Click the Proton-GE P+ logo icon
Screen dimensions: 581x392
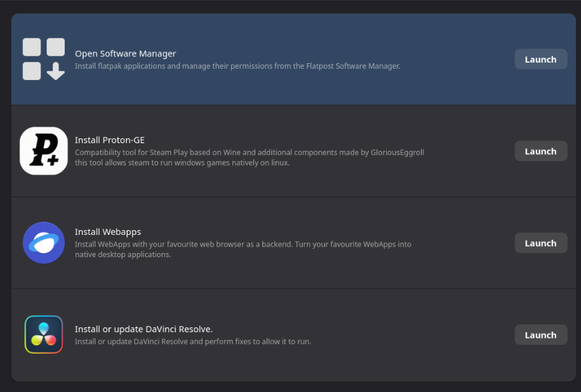click(x=43, y=151)
